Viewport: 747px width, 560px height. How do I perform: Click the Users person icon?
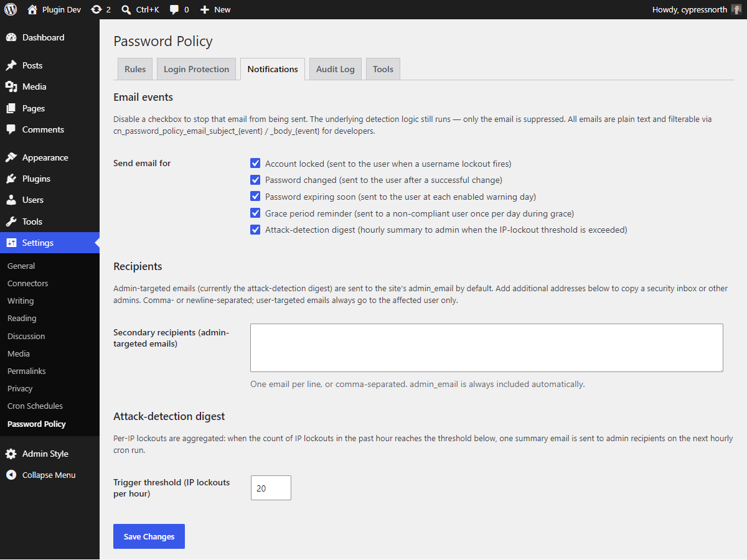(x=11, y=200)
